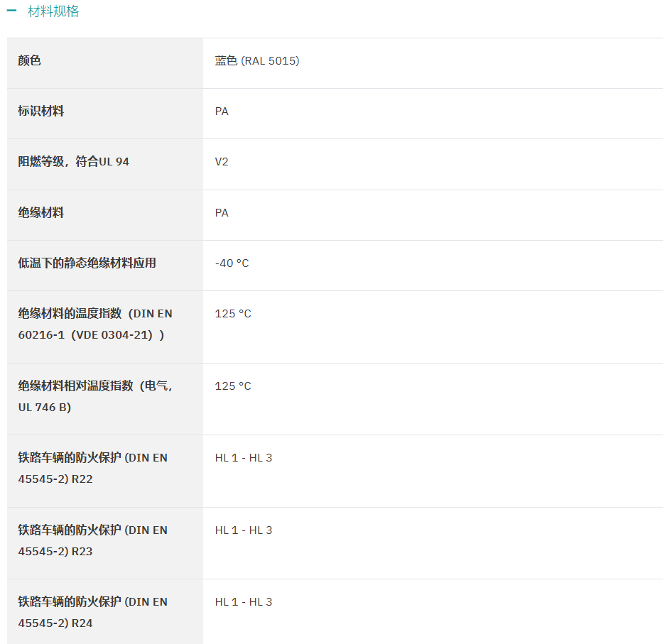Collapse the 材料规格 section via minus icon
672x644 pixels.
(x=11, y=11)
